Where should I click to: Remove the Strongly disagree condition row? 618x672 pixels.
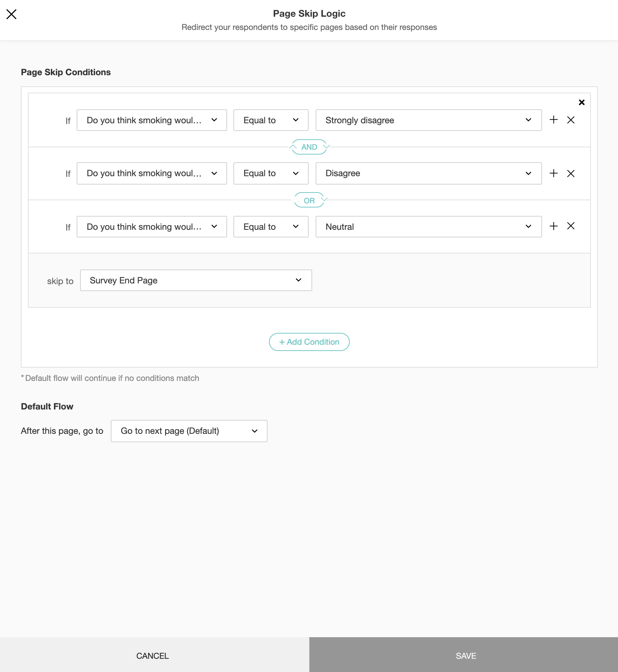[x=571, y=120]
